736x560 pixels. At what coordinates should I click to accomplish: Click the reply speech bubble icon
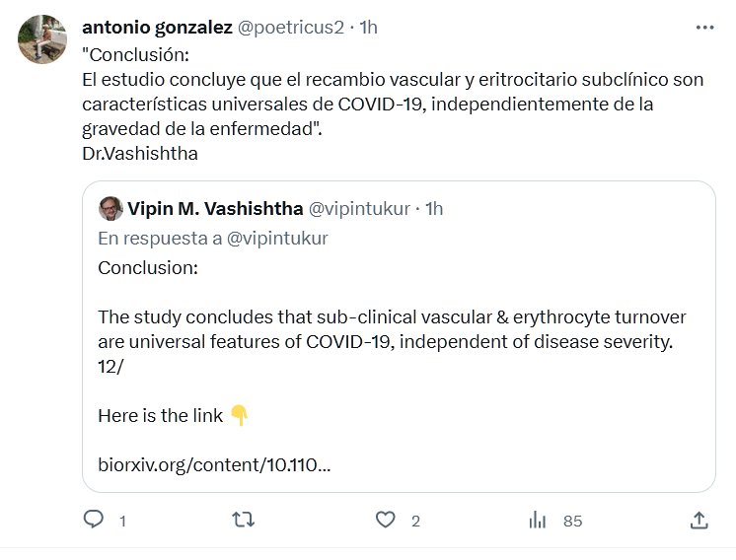pos(94,520)
